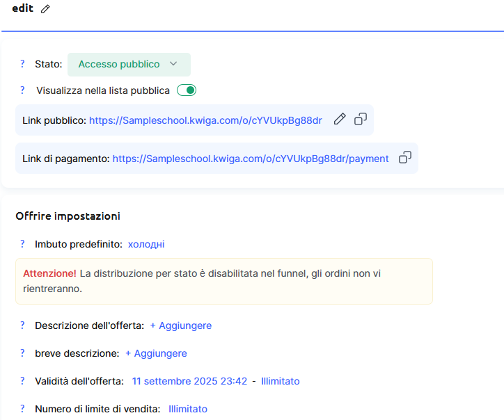This screenshot has height=420, width=504.
Task: Open the payment link URL
Action: click(251, 159)
